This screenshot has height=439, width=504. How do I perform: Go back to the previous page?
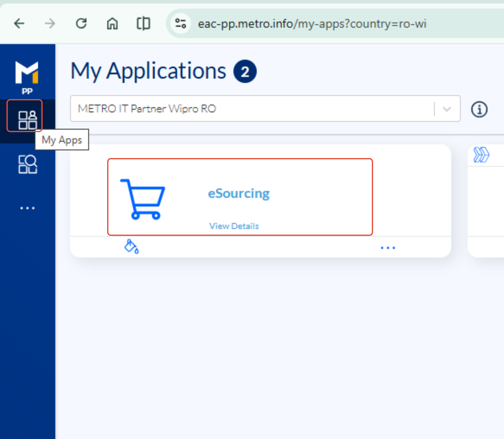point(19,23)
